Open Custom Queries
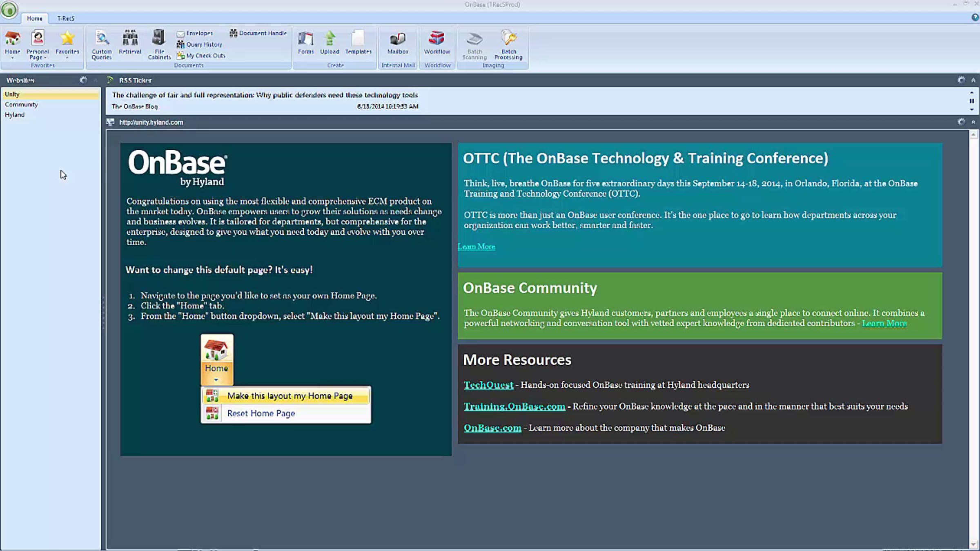980x551 pixels. 102,45
